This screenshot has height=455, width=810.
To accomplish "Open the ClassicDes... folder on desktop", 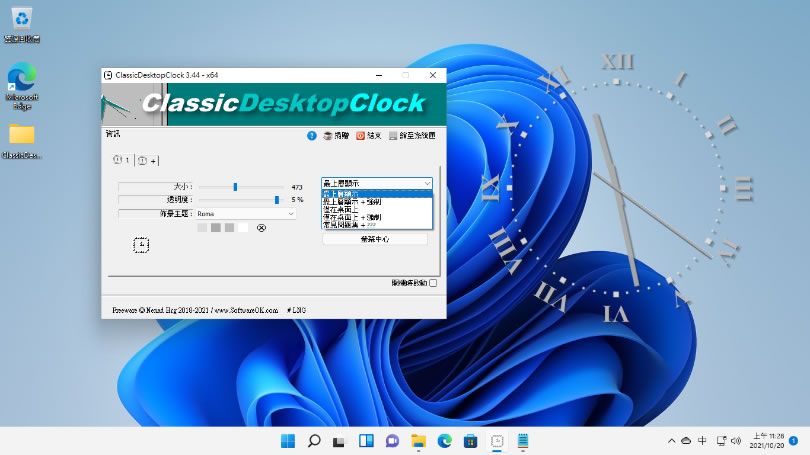I will click(22, 141).
